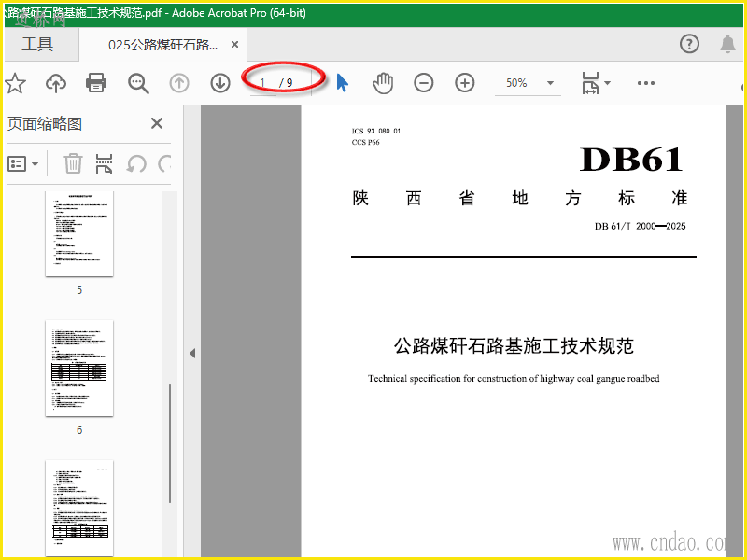Viewport: 747px width, 560px height.
Task: Click the document title 公路煤矸石路基施工技术规范
Action: (x=514, y=346)
